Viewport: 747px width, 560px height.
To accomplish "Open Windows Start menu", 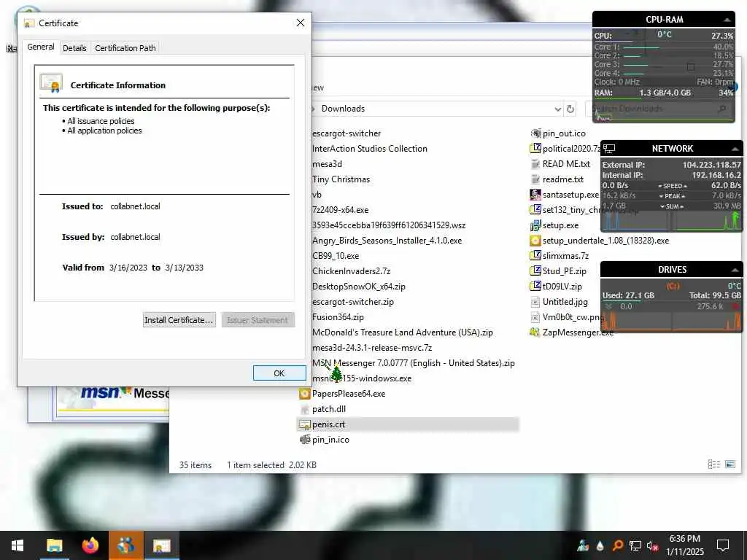I will 18,545.
